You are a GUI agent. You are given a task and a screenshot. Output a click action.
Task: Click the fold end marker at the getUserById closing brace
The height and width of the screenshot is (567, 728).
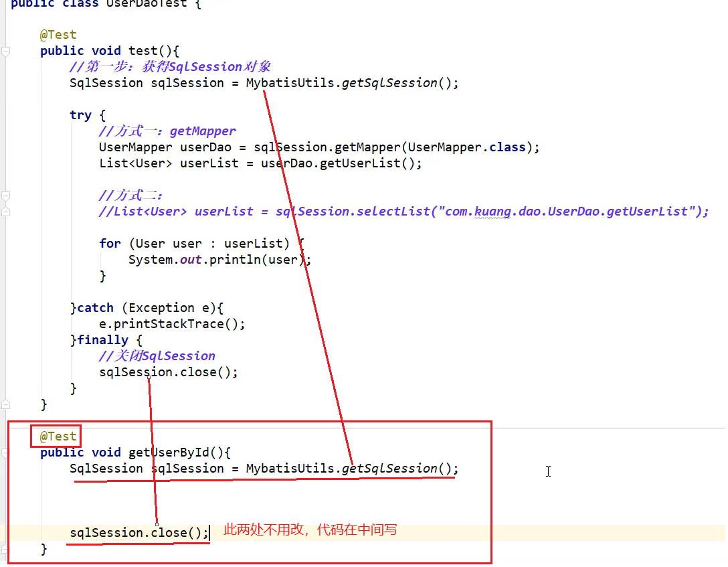[x=5, y=550]
